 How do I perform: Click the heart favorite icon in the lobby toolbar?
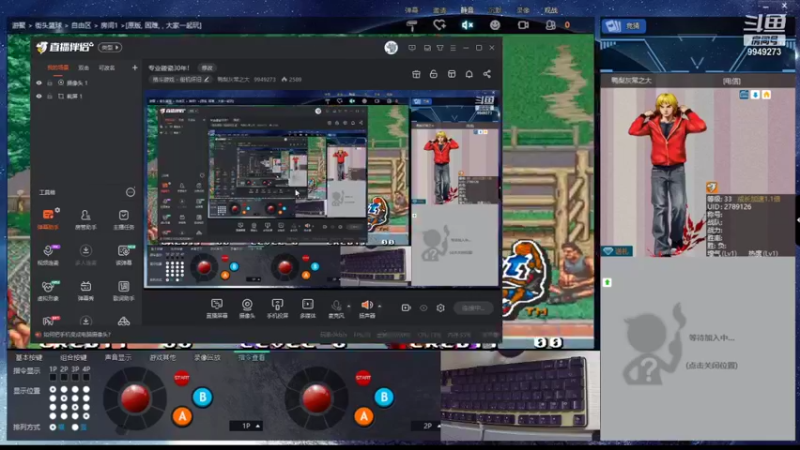point(439,25)
